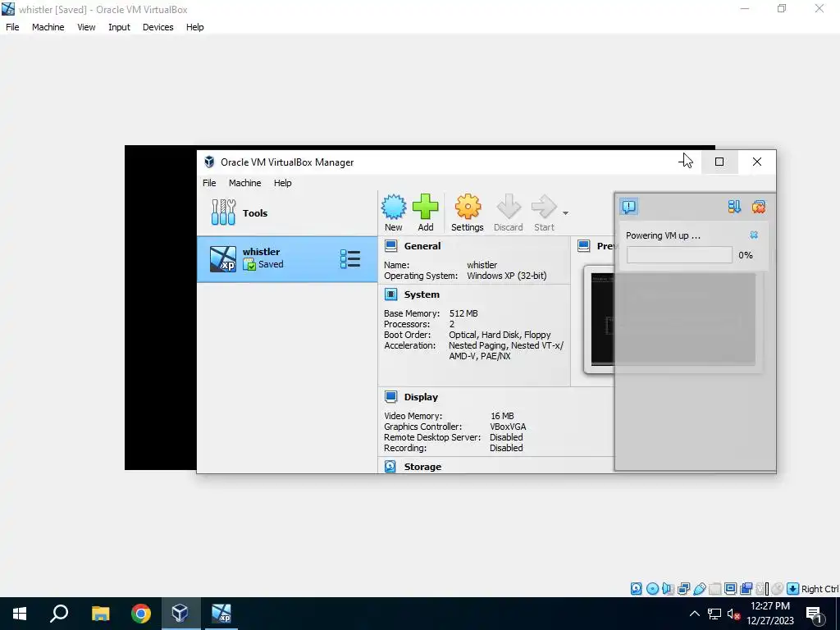Open the outer whistler window Help menu

coord(195,27)
